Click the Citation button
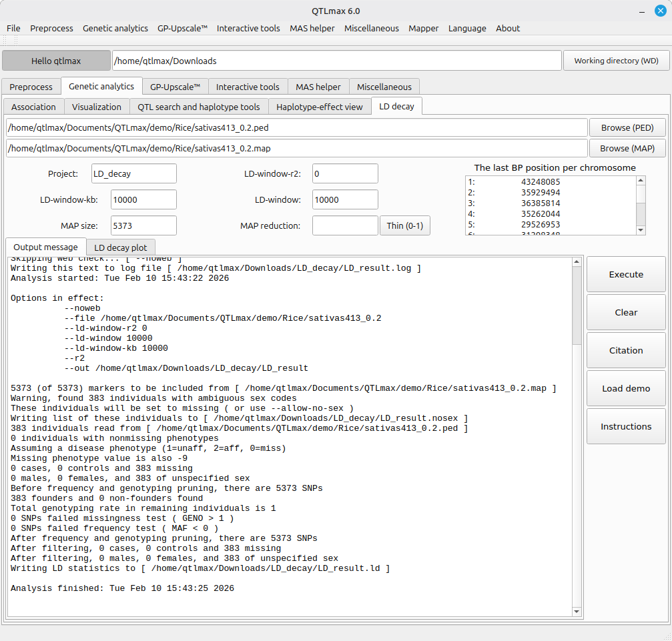Viewport: 672px width, 641px height. tap(625, 350)
